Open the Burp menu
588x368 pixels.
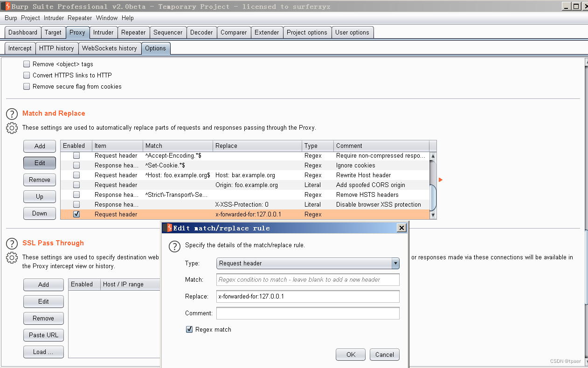[11, 18]
